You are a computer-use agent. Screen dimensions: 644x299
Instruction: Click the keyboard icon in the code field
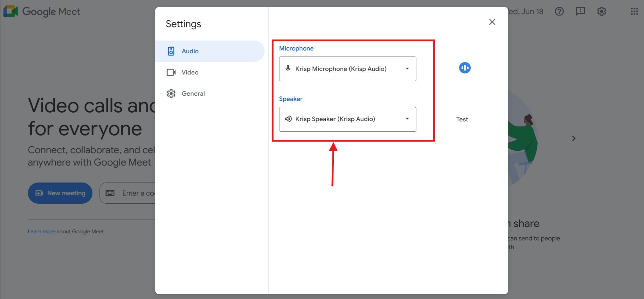pyautogui.click(x=110, y=193)
